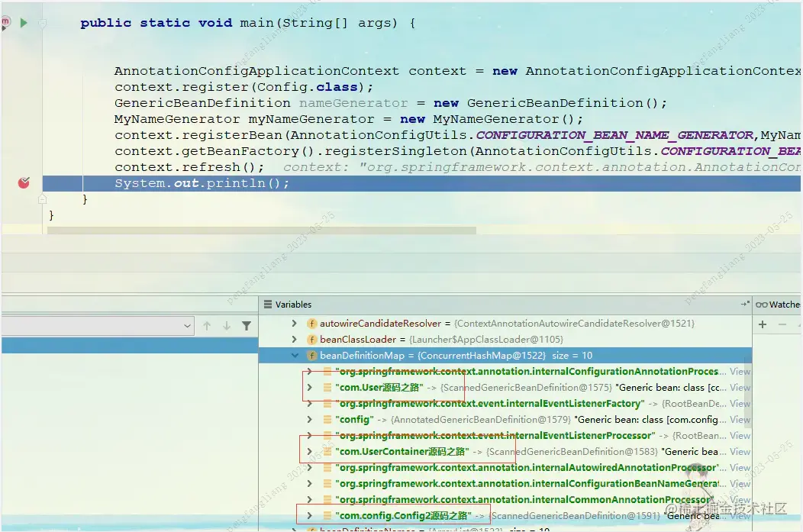Click the field icon beside autowireCandidateResolver
This screenshot has height=532, width=803.
point(311,324)
